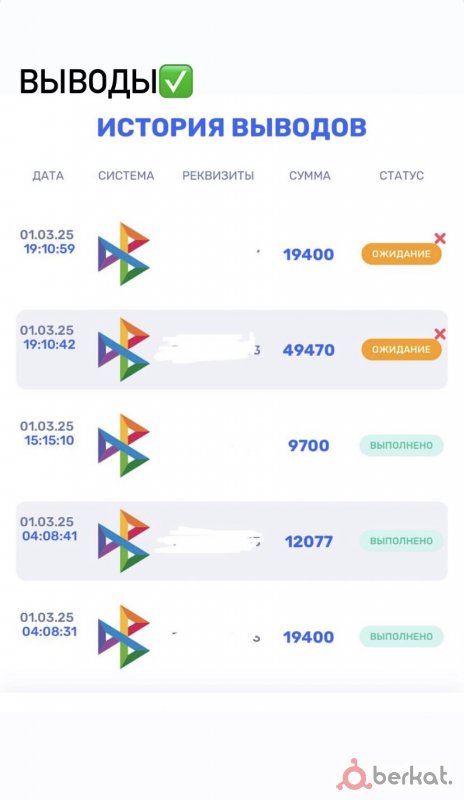Image resolution: width=464 pixels, height=800 pixels.
Task: Click the green checkmark emoji beside ВЫВОДЫ
Action: click(x=176, y=81)
